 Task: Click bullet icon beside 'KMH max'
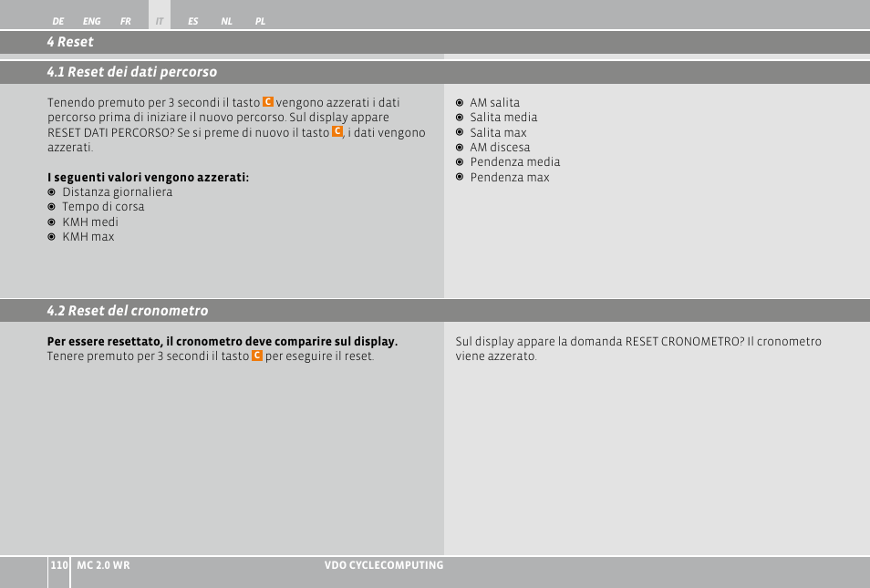pyautogui.click(x=52, y=237)
